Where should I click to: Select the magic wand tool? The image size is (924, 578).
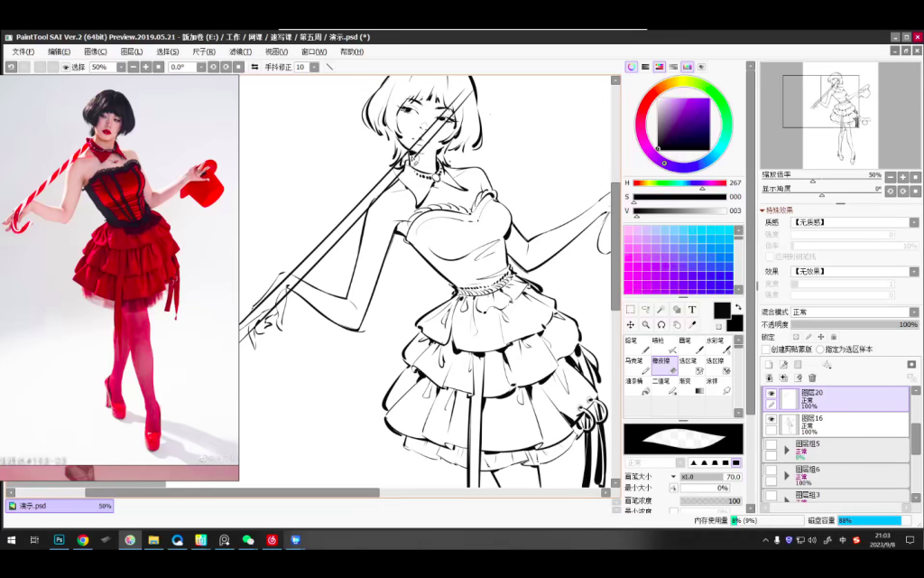coord(661,310)
